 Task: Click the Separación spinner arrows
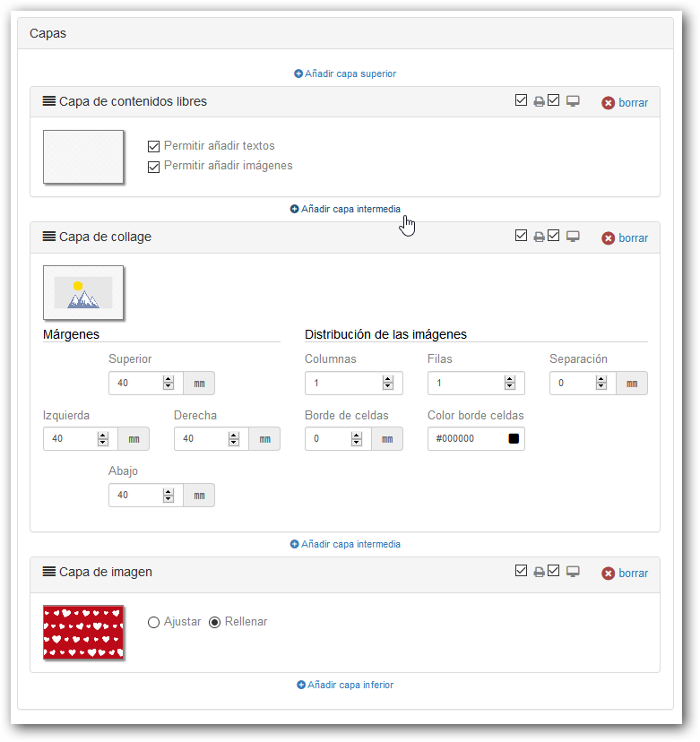point(601,383)
